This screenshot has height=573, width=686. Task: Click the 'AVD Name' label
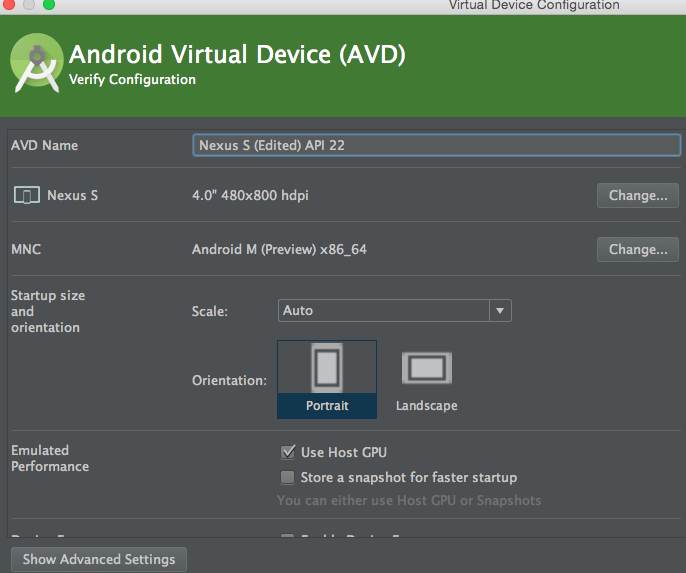(x=45, y=145)
